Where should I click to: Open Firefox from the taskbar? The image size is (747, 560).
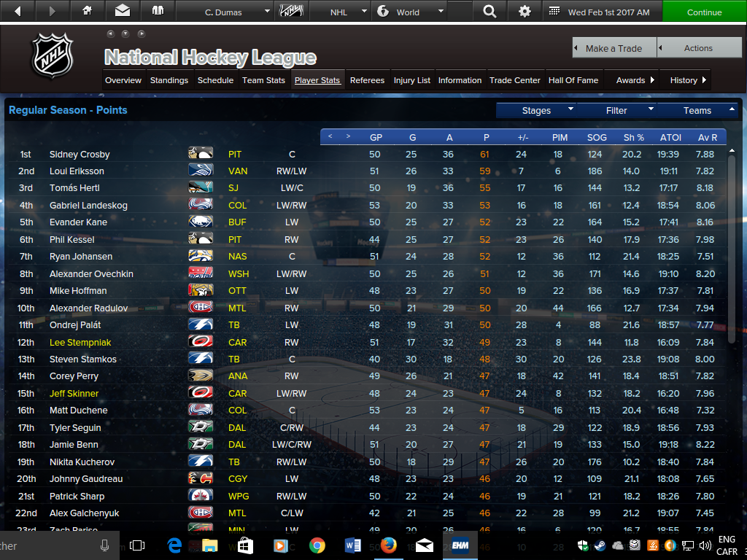click(388, 545)
